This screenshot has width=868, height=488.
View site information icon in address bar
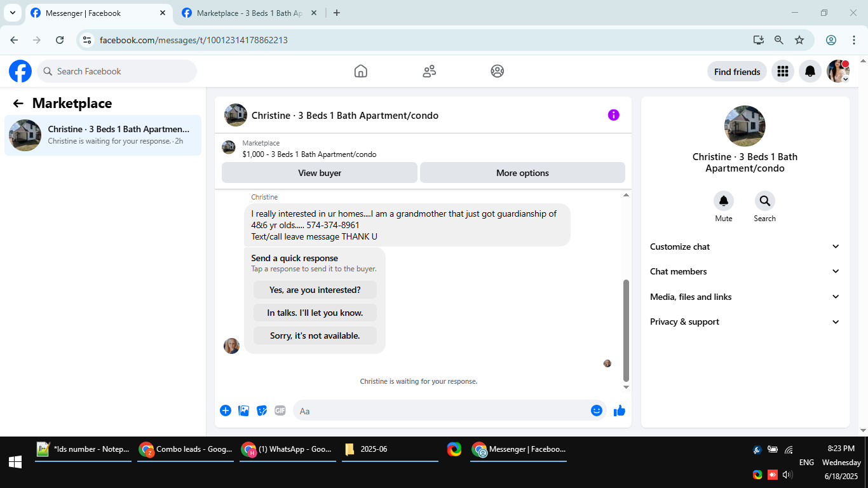tap(87, 40)
